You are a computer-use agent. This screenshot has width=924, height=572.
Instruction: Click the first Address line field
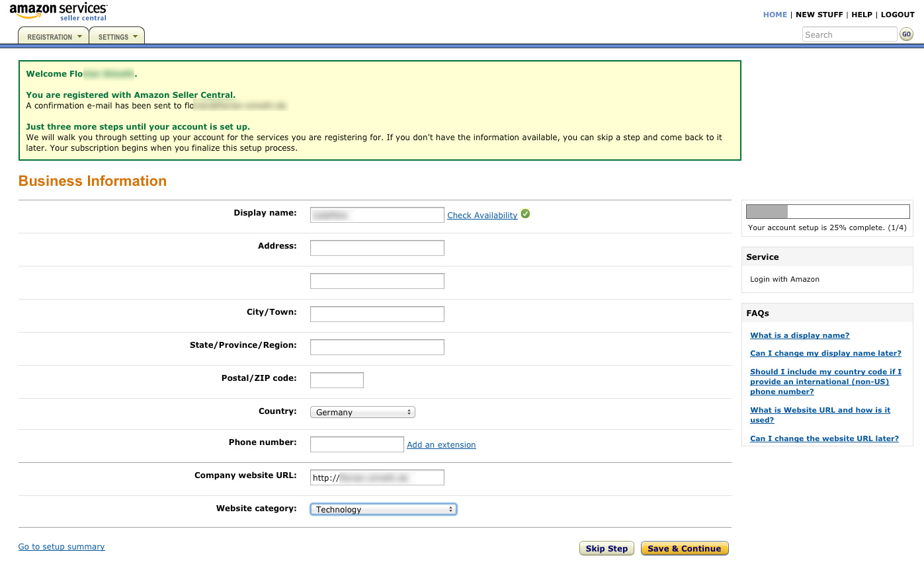click(377, 248)
